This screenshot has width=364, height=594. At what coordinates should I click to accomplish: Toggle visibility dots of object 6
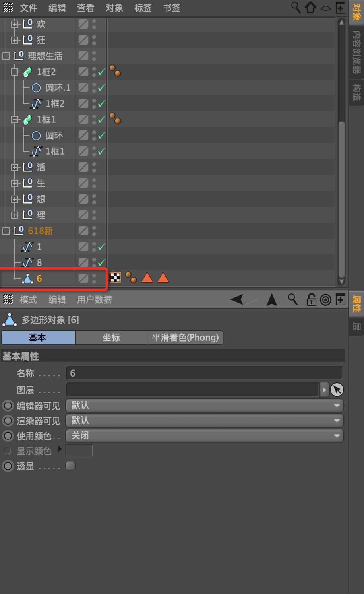(94, 279)
